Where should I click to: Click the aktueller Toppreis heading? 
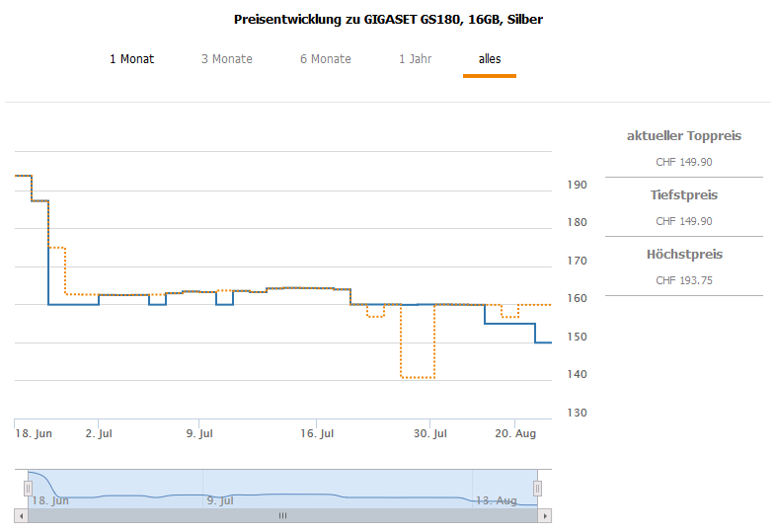(684, 135)
